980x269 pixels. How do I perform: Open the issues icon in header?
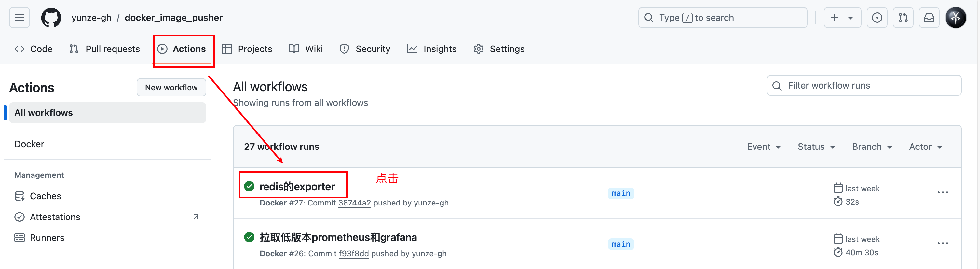[877, 18]
